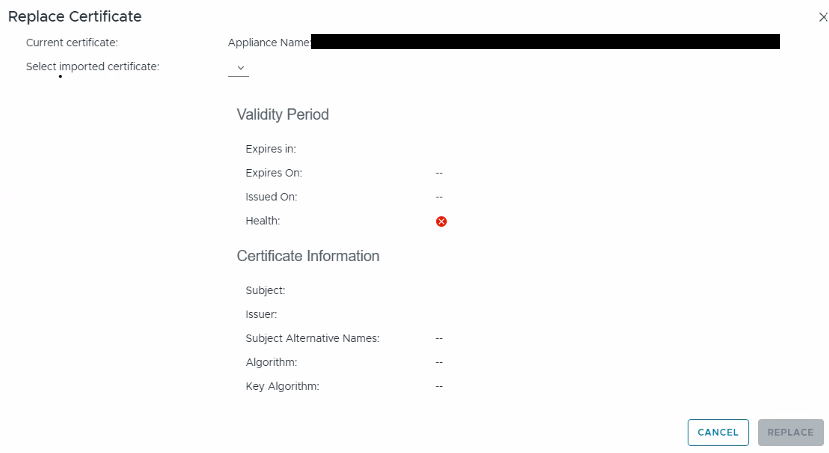Viewport: 829px width, 453px height.
Task: Click the Subject label
Action: (265, 290)
